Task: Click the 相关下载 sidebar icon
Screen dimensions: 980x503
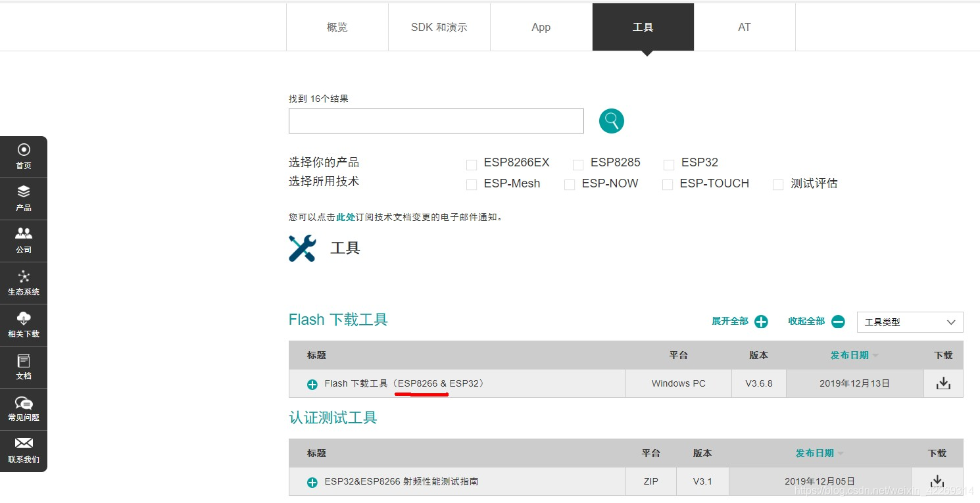Action: coord(24,325)
